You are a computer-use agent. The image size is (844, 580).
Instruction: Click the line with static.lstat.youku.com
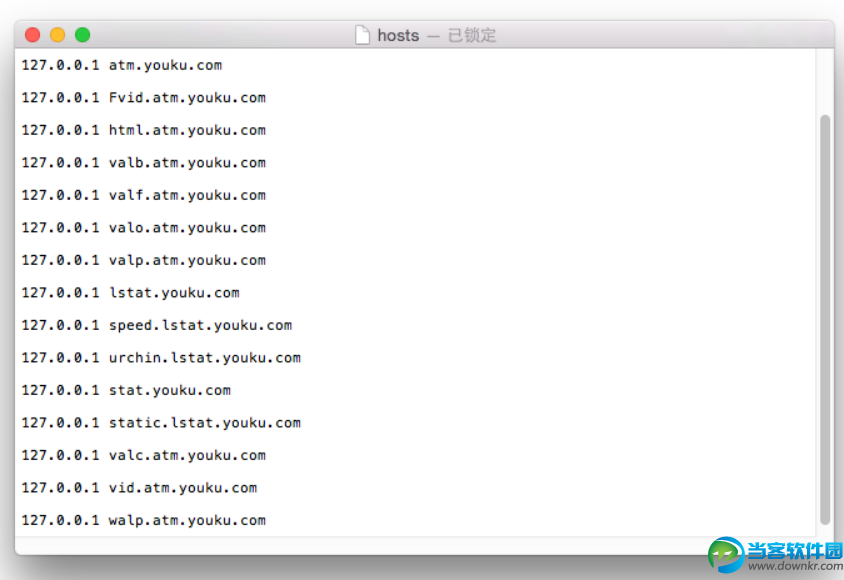(x=161, y=423)
